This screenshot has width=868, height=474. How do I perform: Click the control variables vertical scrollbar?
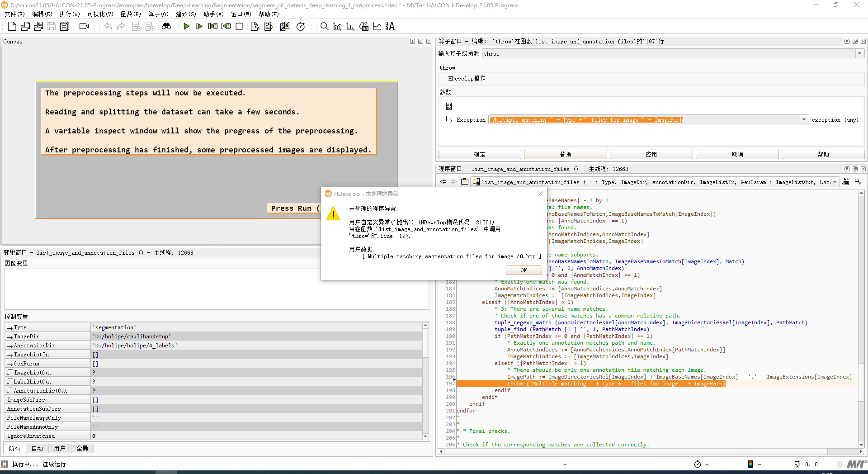[425, 381]
